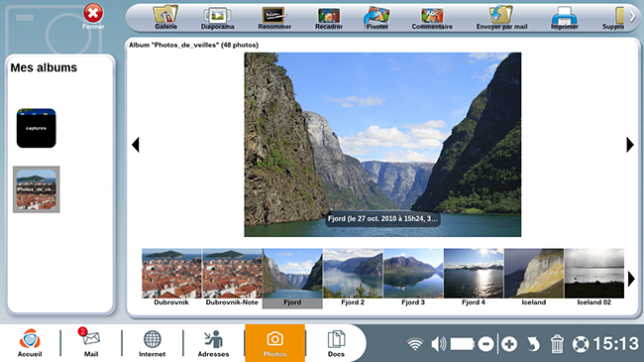Switch to the Mail tab
Viewport: 644px width, 362px height.
point(91,343)
